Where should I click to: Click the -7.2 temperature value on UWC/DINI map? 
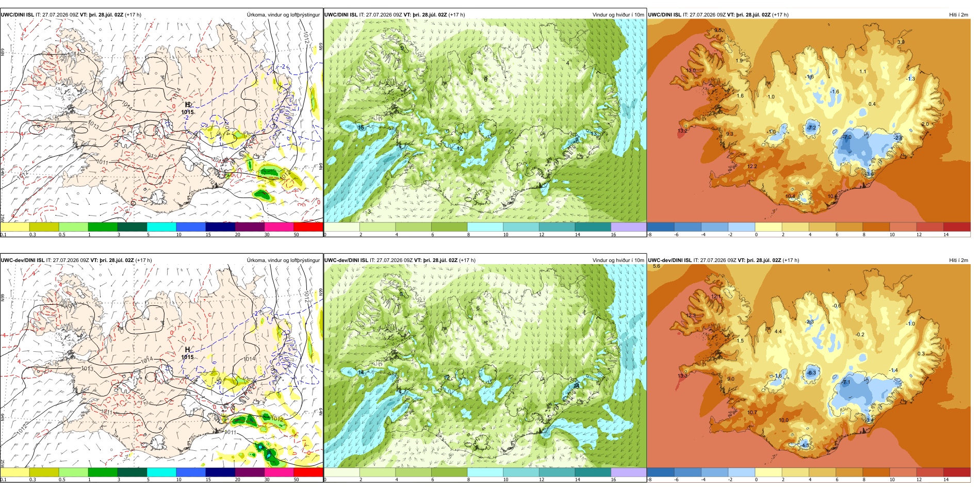pos(811,127)
